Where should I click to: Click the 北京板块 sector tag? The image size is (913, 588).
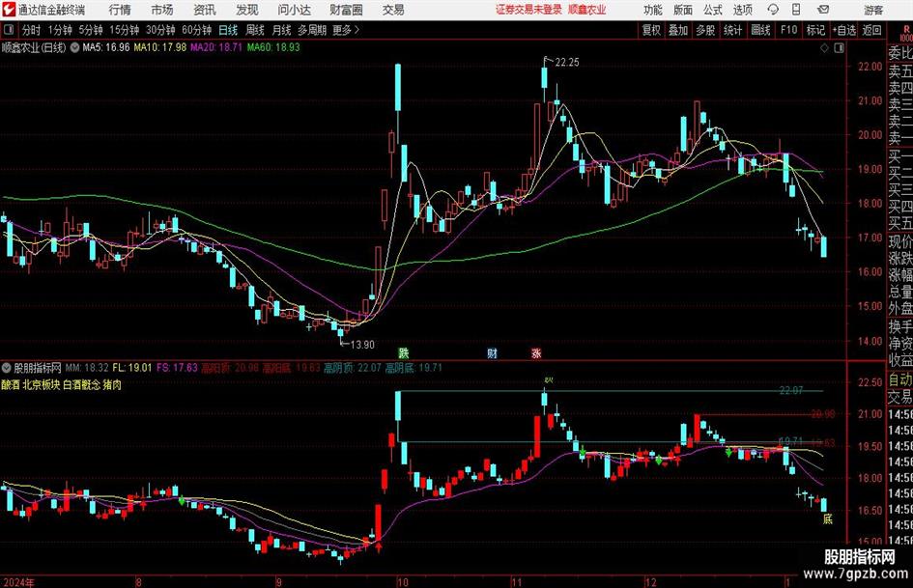42,385
